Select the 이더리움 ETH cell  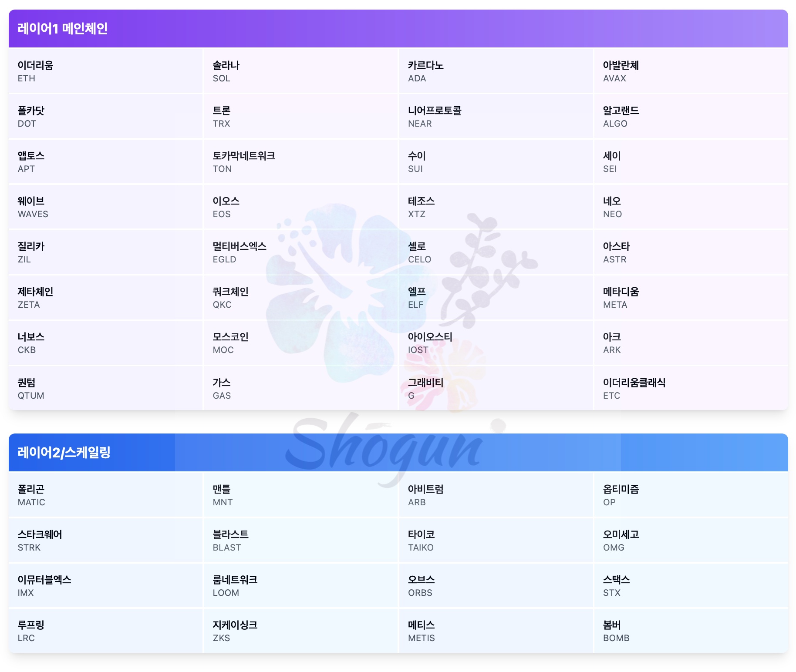(x=105, y=71)
